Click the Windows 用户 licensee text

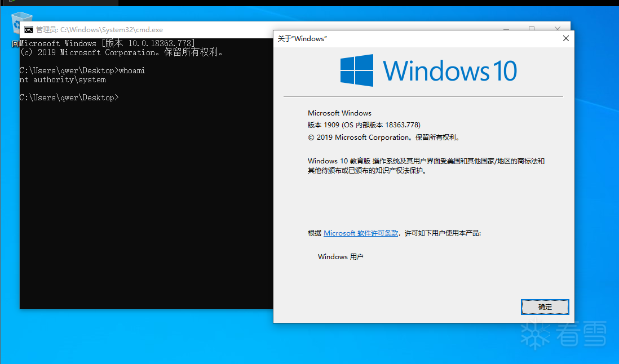(341, 256)
